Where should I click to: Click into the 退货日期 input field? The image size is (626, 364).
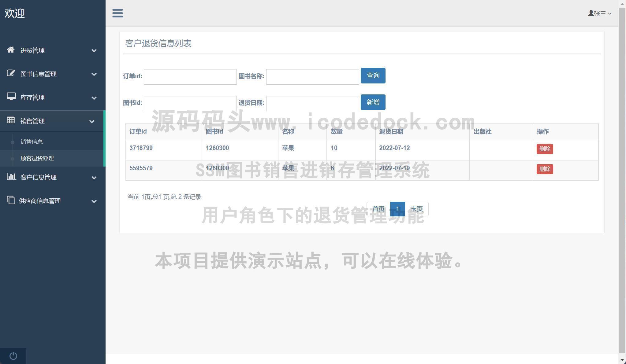coord(312,103)
